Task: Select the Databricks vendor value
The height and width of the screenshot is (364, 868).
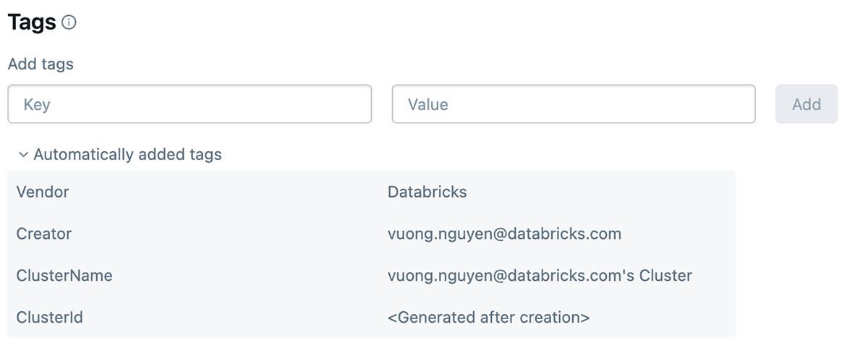Action: pyautogui.click(x=427, y=192)
